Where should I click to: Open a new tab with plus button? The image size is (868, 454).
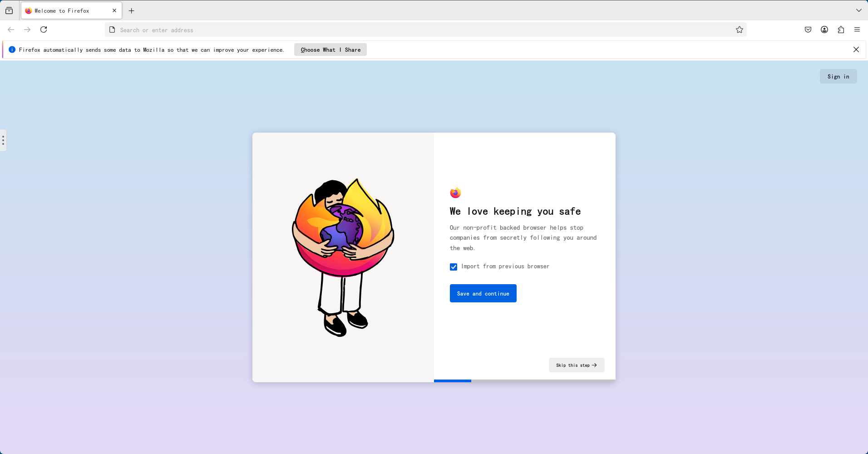[x=132, y=10]
